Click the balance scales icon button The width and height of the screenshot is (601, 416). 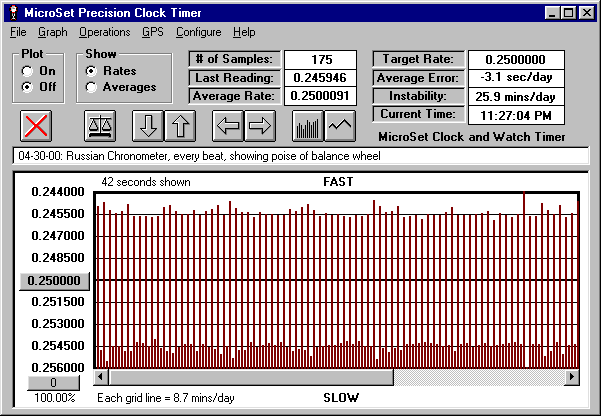pos(100,126)
